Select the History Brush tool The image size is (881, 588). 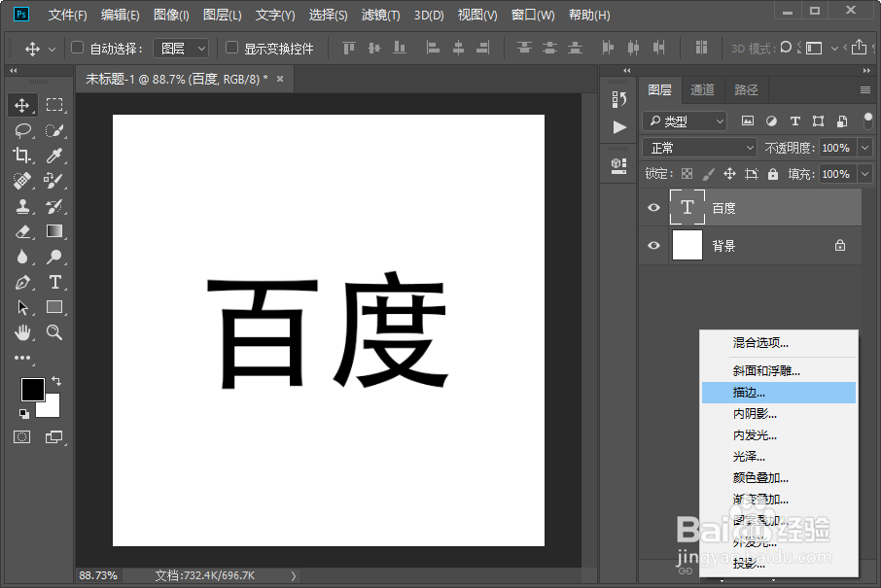[x=54, y=206]
